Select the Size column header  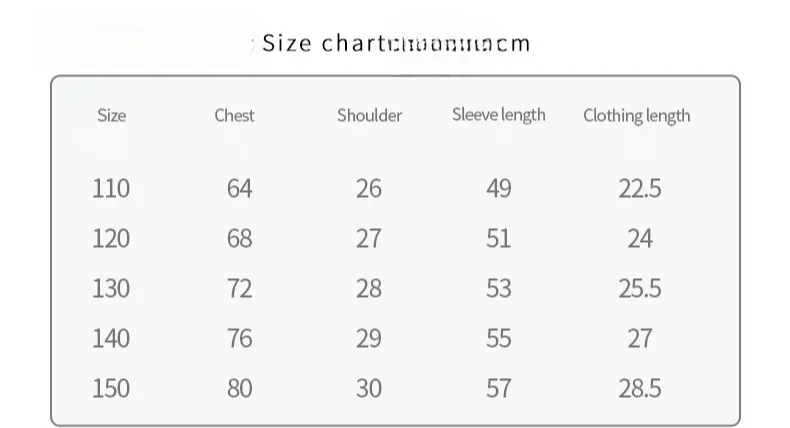111,115
